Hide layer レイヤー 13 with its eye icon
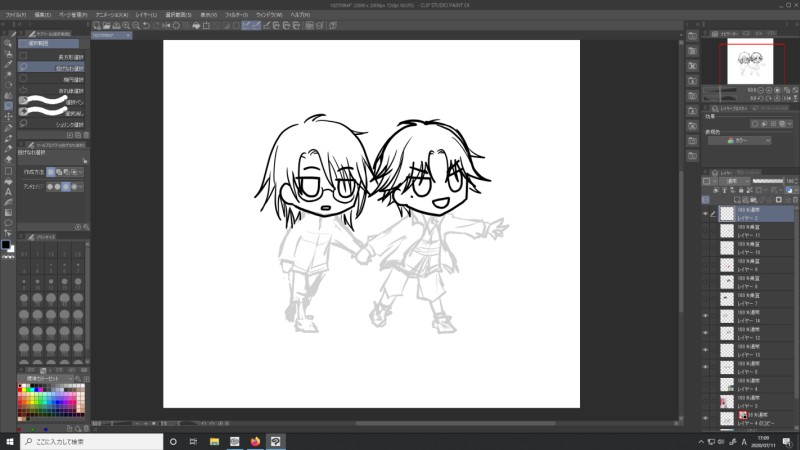The width and height of the screenshot is (800, 450). coord(706,351)
